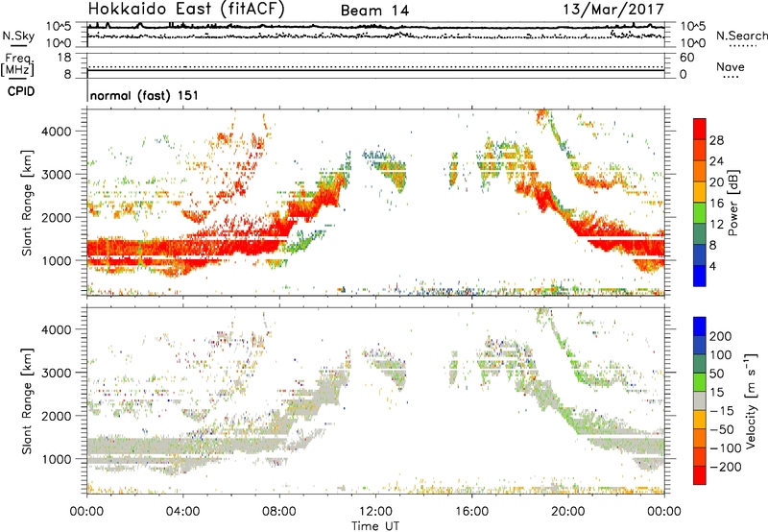The height and width of the screenshot is (532, 768).
Task: Click the '04:00' time axis tick label
Action: coord(183,512)
